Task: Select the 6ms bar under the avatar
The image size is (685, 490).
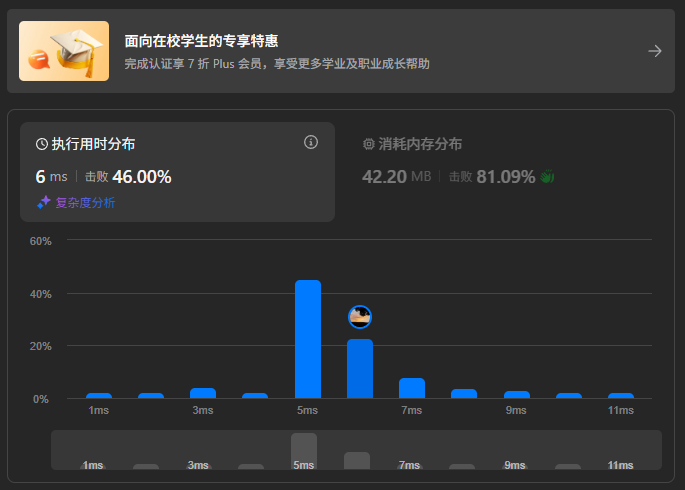Action: click(x=360, y=369)
